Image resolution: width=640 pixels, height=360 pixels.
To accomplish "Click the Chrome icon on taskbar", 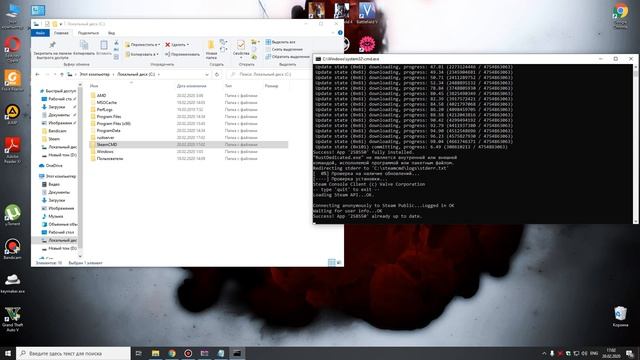I will point(172,353).
